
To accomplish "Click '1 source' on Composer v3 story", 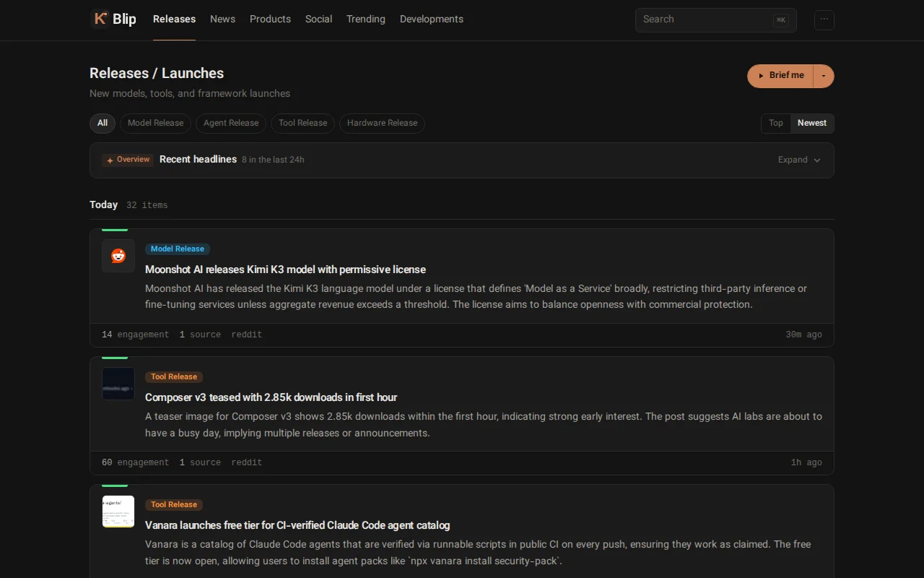I will click(200, 463).
